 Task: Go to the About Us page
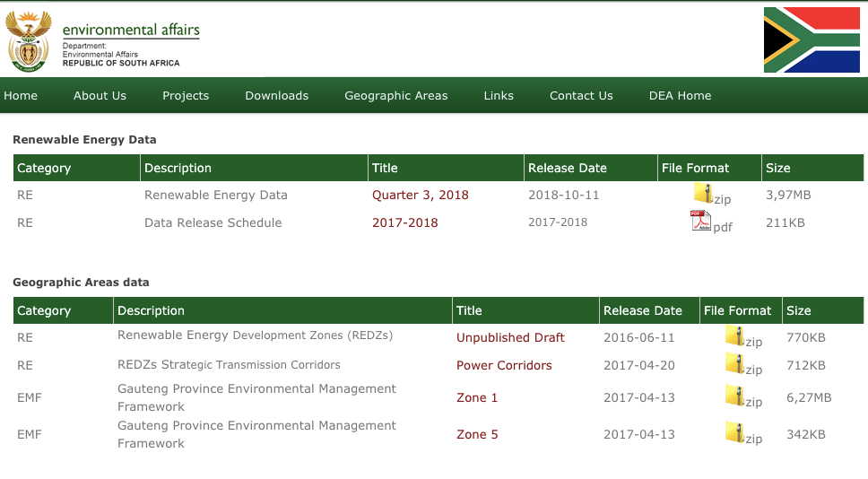100,96
